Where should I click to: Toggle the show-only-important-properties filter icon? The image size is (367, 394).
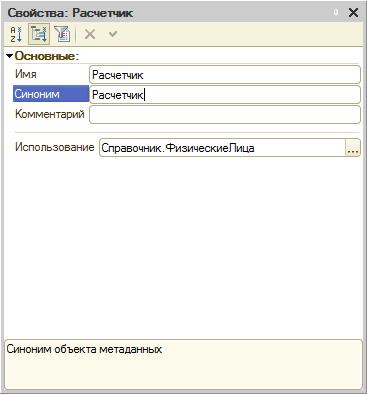[62, 34]
